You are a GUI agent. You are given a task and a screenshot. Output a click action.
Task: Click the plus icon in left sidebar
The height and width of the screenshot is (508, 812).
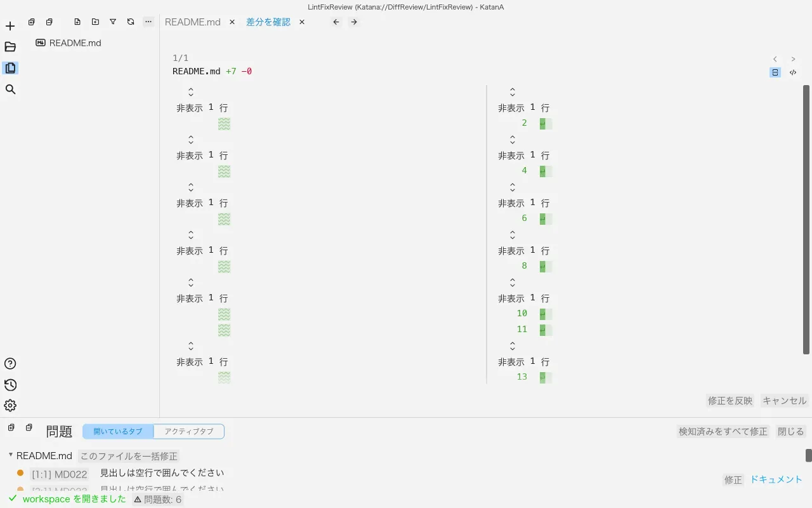10,26
